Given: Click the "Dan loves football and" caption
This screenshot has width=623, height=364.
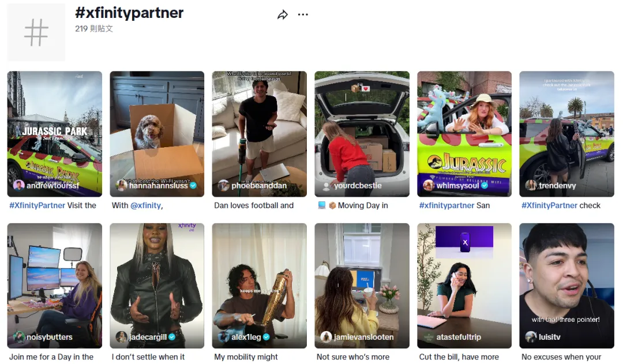Looking at the screenshot, I should 254,205.
